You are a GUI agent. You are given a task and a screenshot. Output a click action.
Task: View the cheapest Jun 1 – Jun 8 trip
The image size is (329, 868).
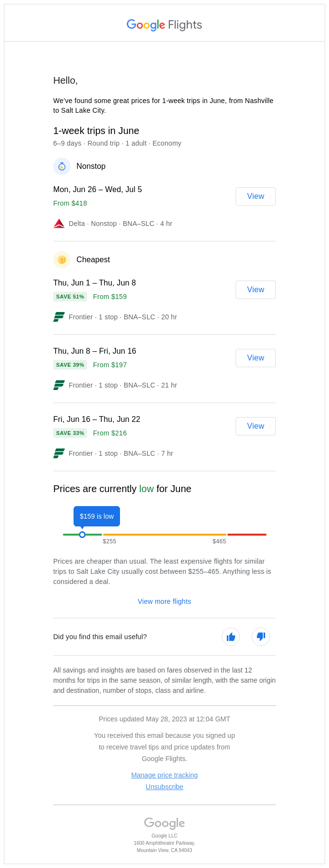[x=255, y=290]
